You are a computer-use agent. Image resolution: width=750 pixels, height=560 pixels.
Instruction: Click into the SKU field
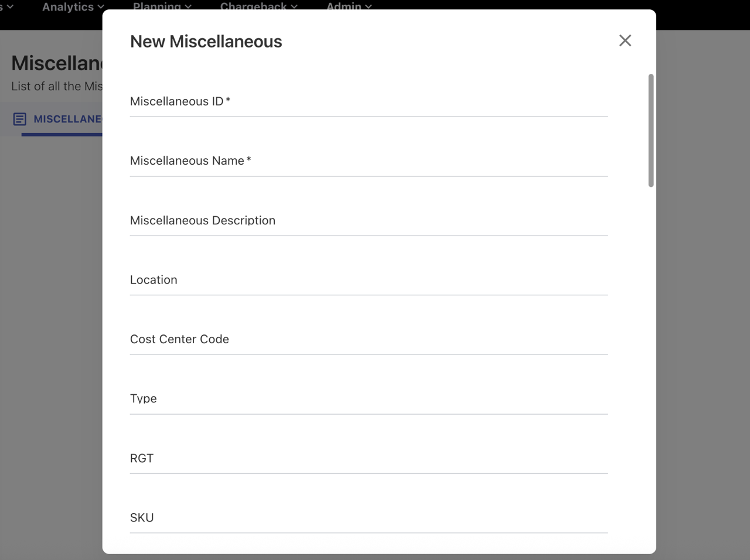(369, 518)
